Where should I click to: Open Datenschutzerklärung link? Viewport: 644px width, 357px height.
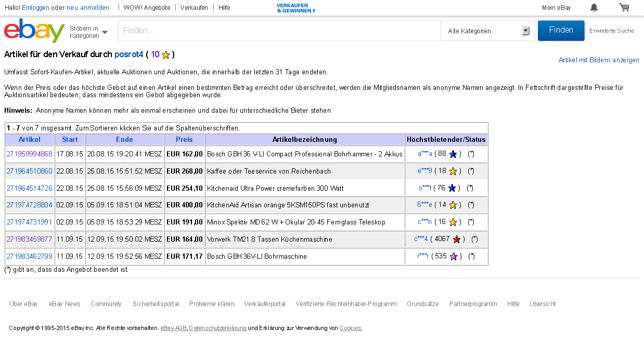click(x=217, y=328)
